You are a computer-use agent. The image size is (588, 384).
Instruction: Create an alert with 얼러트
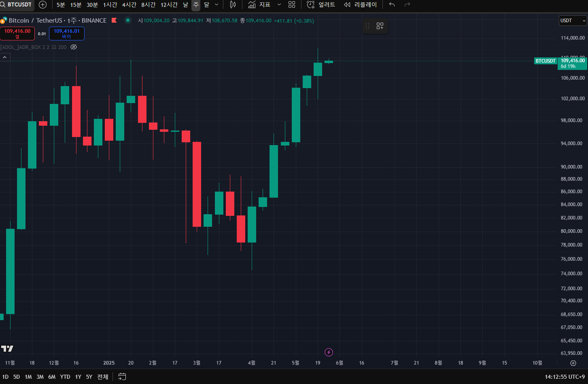coord(321,5)
